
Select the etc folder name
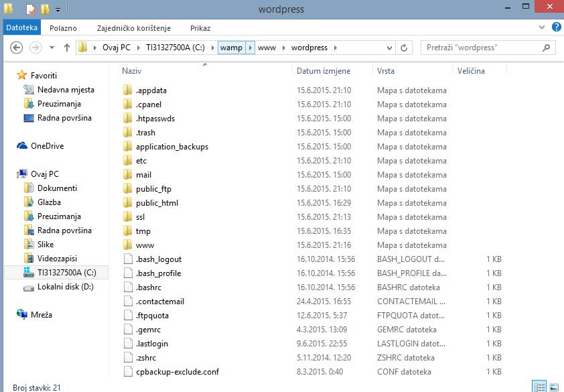(141, 161)
